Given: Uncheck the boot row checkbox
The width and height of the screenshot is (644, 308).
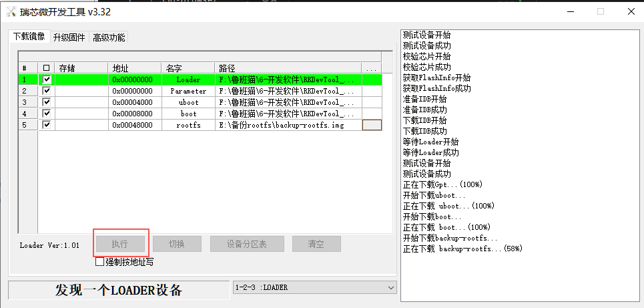Looking at the screenshot, I should coord(47,113).
